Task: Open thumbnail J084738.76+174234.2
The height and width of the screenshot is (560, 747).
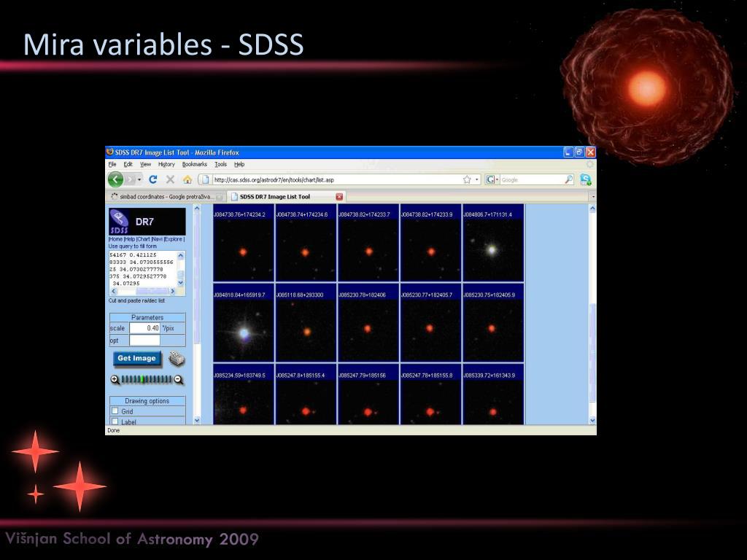Action: click(x=244, y=244)
